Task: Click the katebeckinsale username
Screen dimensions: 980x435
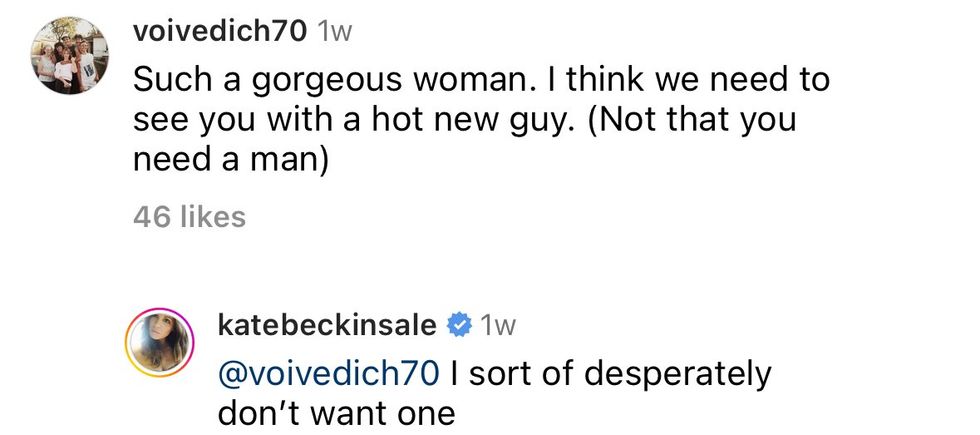Action: point(326,325)
